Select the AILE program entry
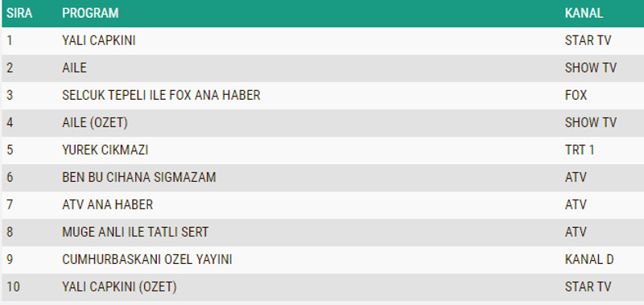 (x=74, y=68)
